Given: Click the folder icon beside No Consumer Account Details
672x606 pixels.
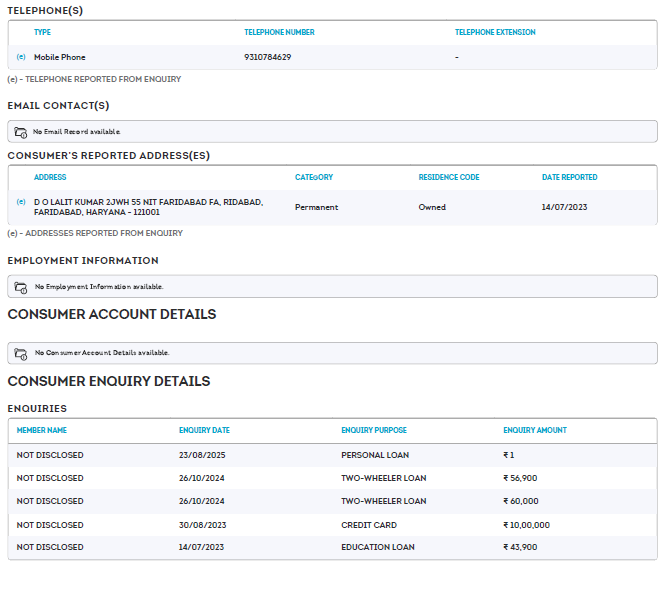Looking at the screenshot, I should tap(21, 353).
